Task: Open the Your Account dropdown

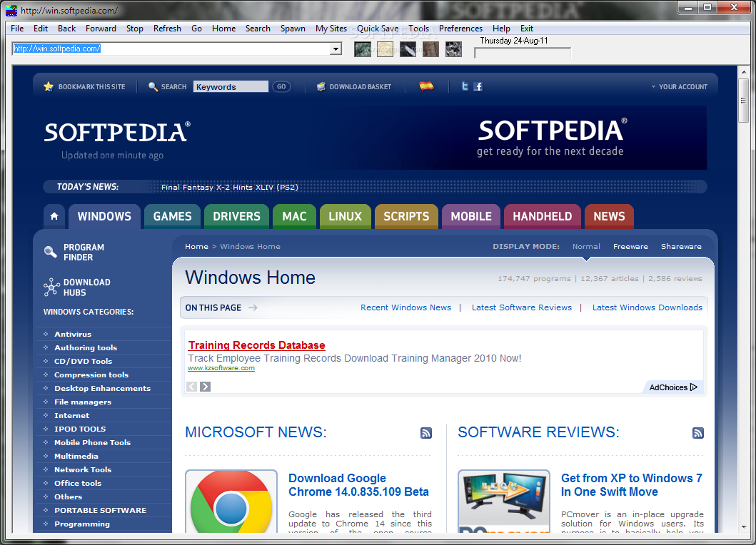Action: (680, 87)
